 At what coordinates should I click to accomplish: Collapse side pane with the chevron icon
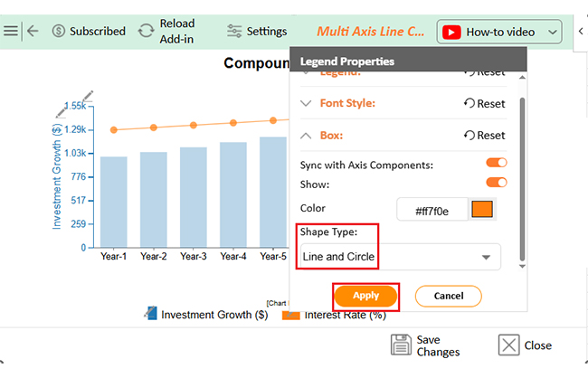(x=581, y=31)
